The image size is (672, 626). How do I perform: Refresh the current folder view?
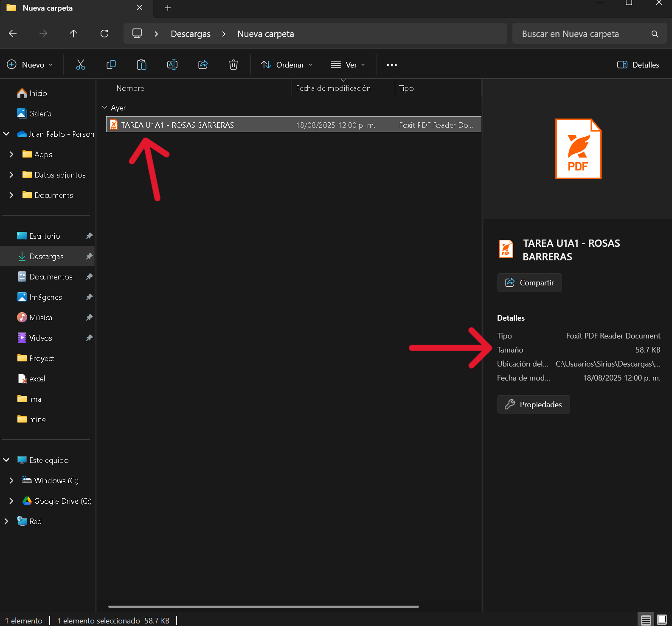coord(104,34)
